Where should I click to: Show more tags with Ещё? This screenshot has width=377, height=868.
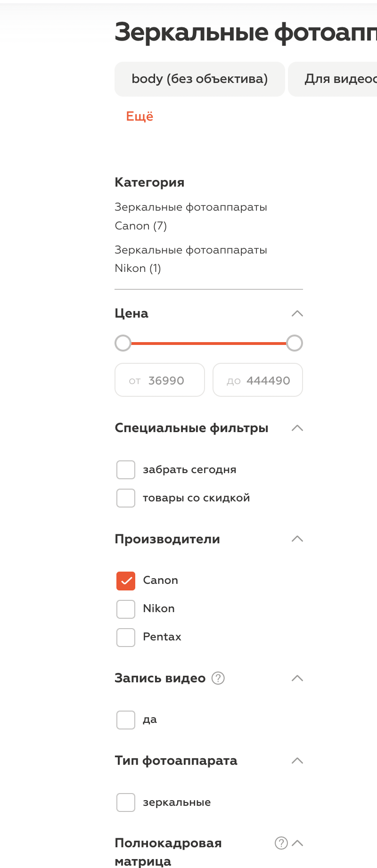click(x=139, y=116)
